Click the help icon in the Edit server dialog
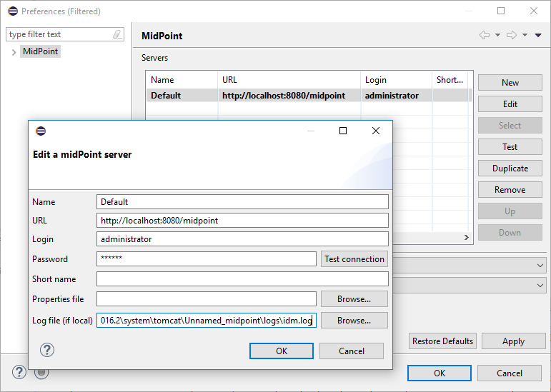 click(x=47, y=350)
